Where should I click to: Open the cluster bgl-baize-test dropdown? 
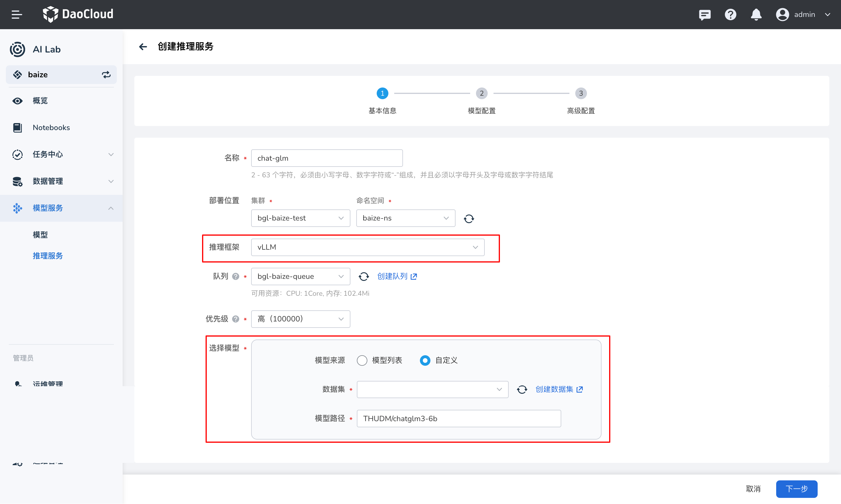[300, 218]
